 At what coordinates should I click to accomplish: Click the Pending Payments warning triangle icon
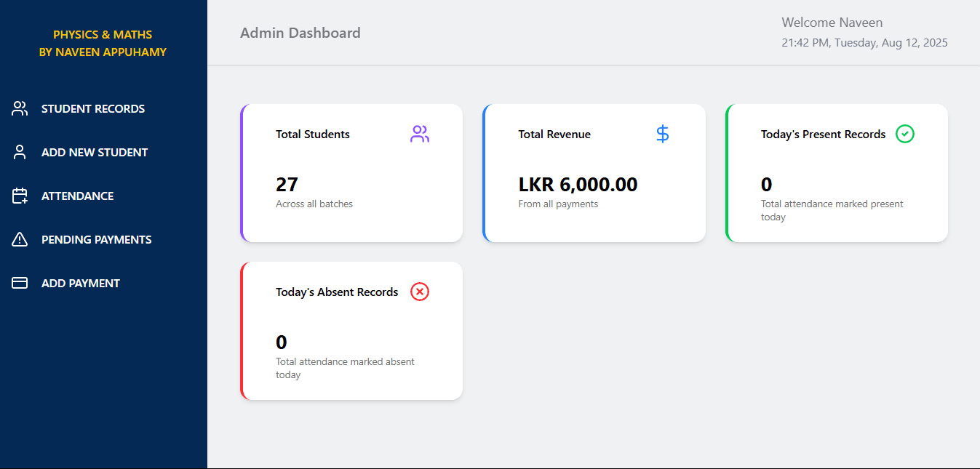tap(20, 239)
